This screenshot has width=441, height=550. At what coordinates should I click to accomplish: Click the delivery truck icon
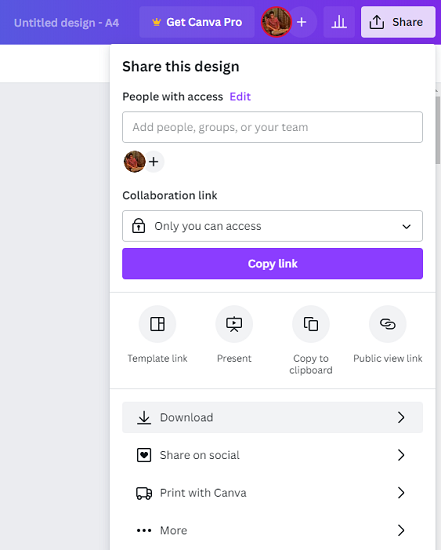pyautogui.click(x=144, y=493)
